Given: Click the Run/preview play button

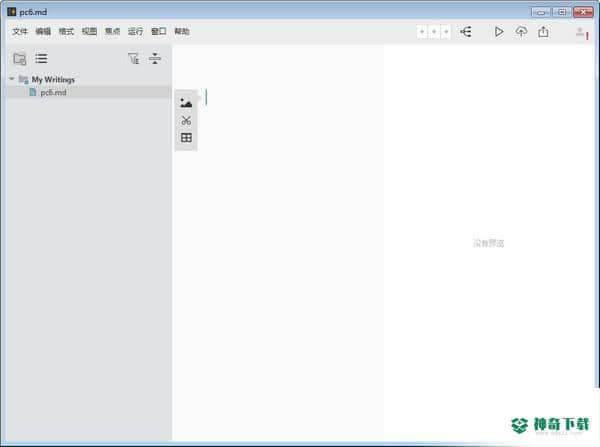Looking at the screenshot, I should (499, 32).
